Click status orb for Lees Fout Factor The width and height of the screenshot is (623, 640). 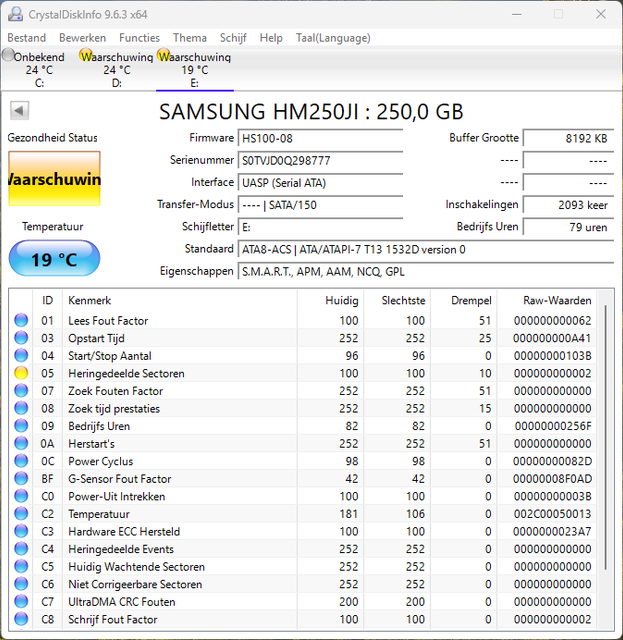21,320
